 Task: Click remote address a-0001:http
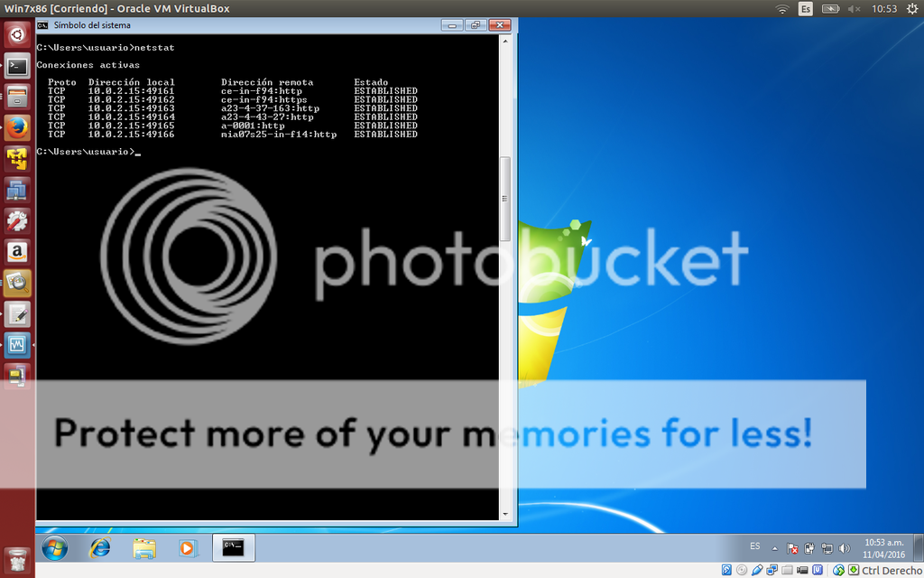tap(253, 126)
